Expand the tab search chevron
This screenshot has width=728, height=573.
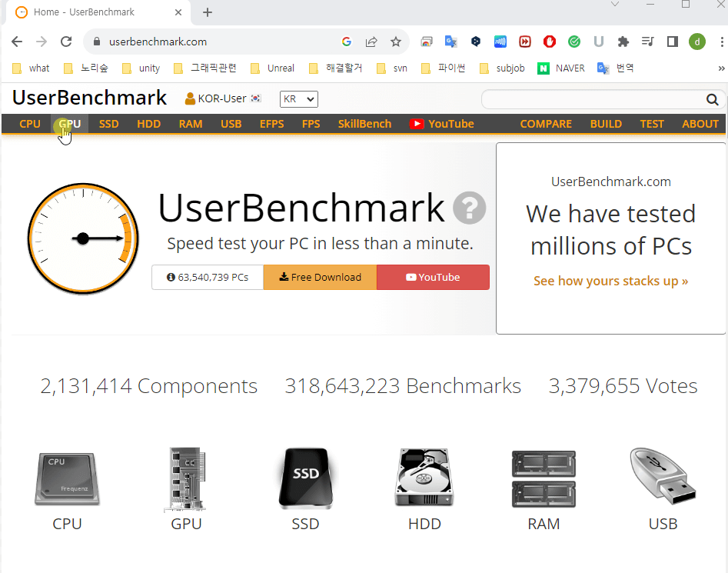coord(615,4)
